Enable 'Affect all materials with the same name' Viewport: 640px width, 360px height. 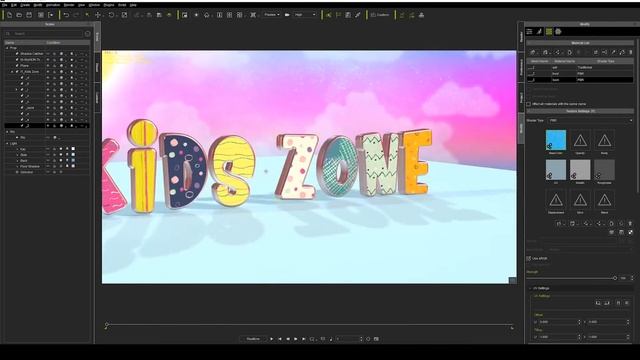coord(529,104)
